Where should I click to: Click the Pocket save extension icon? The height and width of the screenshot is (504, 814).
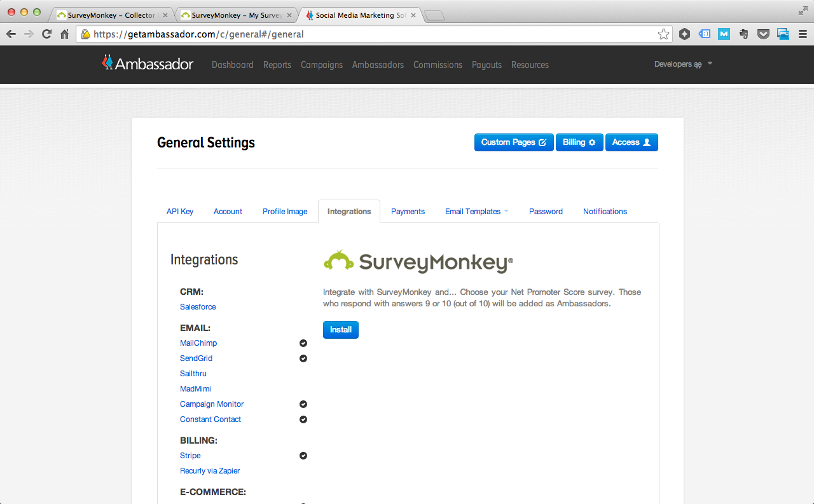coord(763,34)
